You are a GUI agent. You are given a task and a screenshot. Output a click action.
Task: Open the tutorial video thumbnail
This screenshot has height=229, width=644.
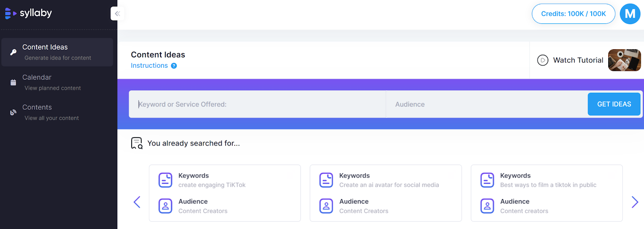(624, 60)
